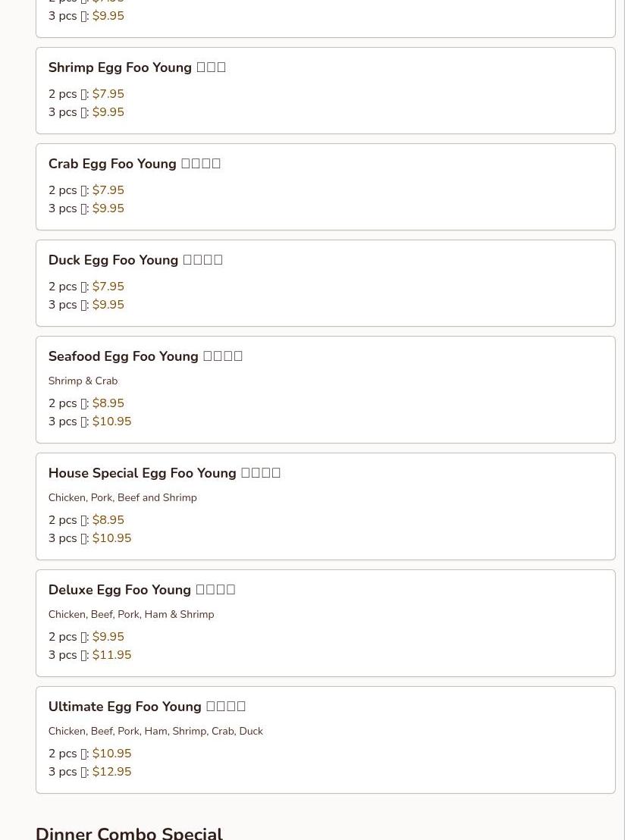This screenshot has height=840, width=640.
Task: Choose House Special 3 pcs price $10.95
Action: (111, 538)
